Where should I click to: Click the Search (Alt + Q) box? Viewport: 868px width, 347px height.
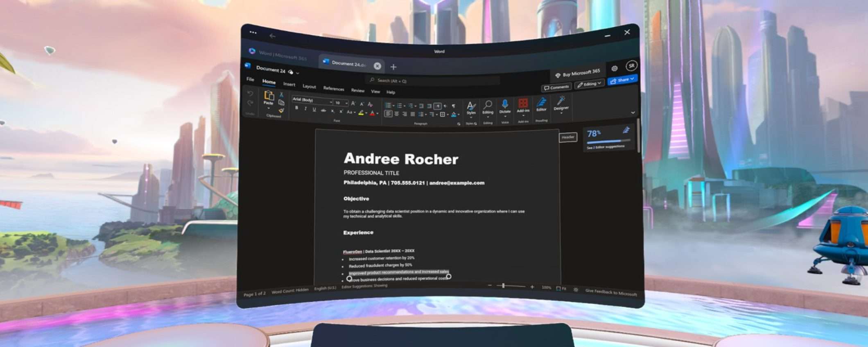(x=432, y=81)
